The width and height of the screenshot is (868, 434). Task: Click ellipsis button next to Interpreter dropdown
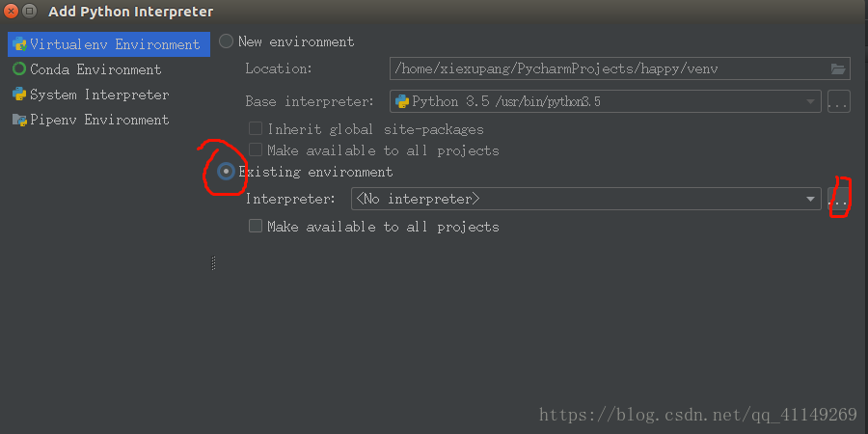pos(838,200)
